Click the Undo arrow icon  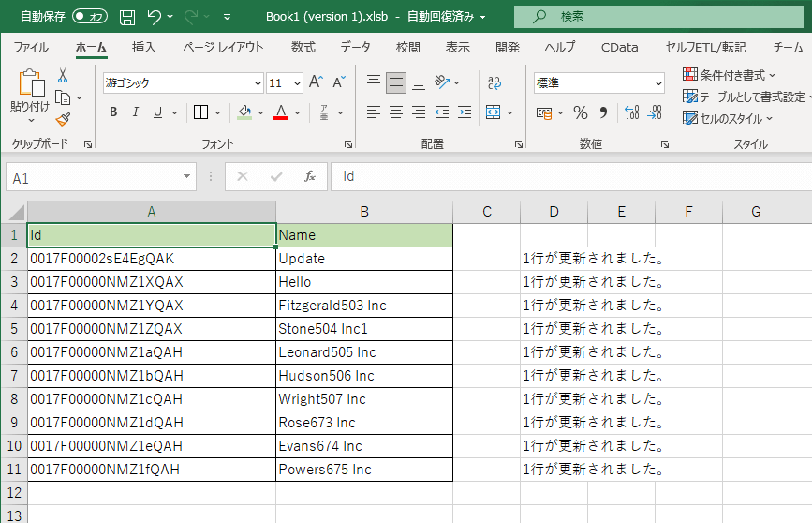(x=155, y=17)
